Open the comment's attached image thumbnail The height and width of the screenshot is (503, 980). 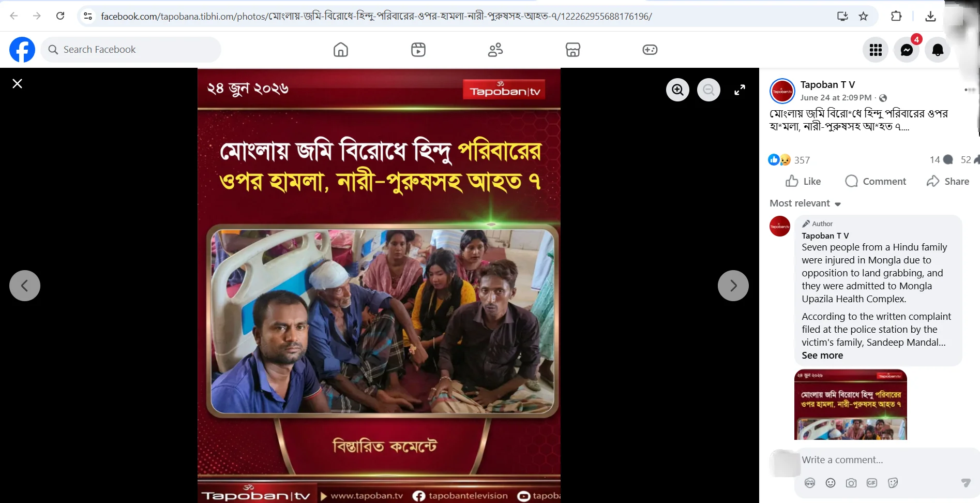(x=851, y=405)
